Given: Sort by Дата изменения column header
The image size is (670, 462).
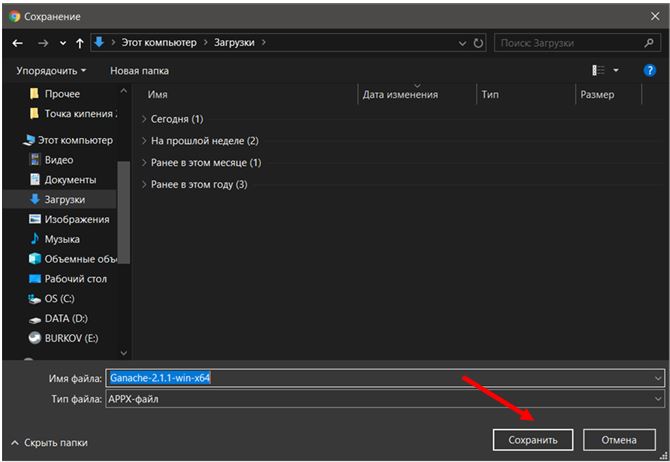Looking at the screenshot, I should [x=400, y=95].
